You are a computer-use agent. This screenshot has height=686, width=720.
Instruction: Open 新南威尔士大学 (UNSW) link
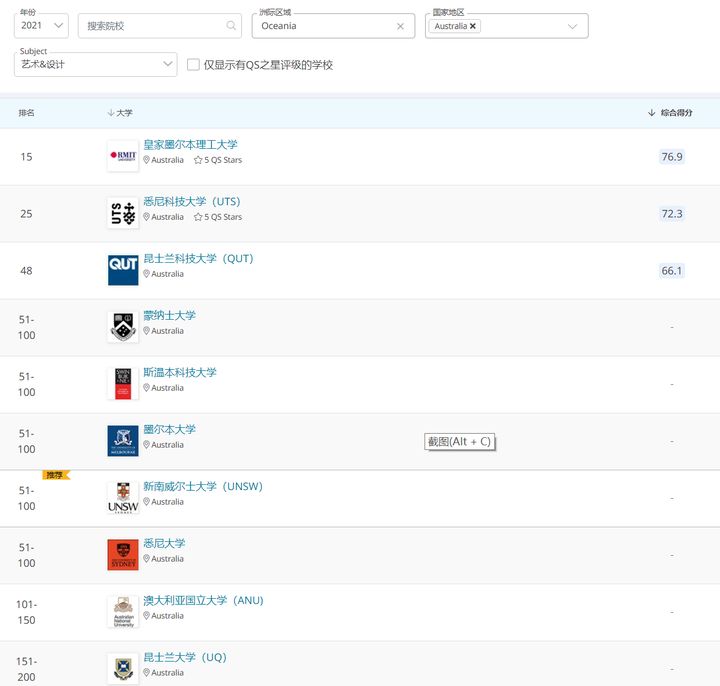203,486
